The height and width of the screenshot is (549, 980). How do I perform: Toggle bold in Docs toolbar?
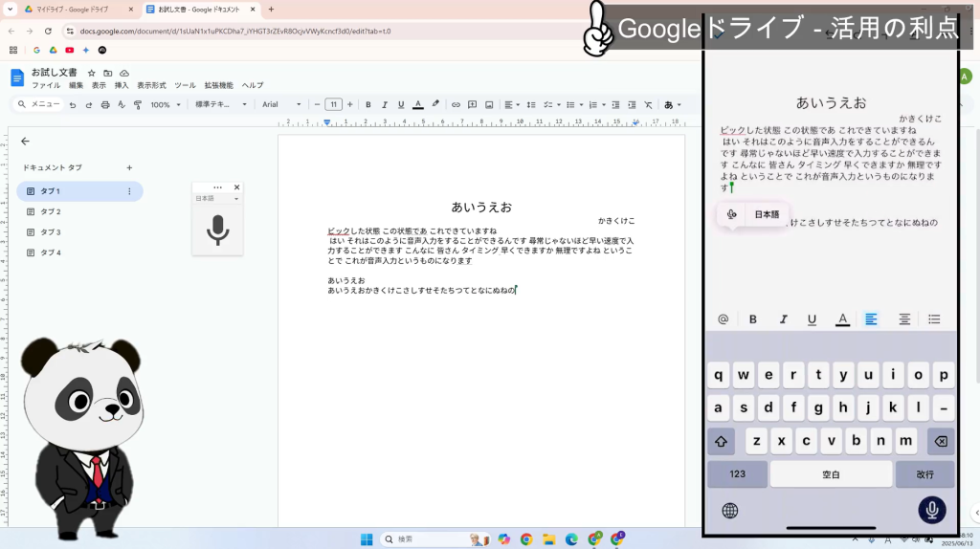[x=368, y=105]
